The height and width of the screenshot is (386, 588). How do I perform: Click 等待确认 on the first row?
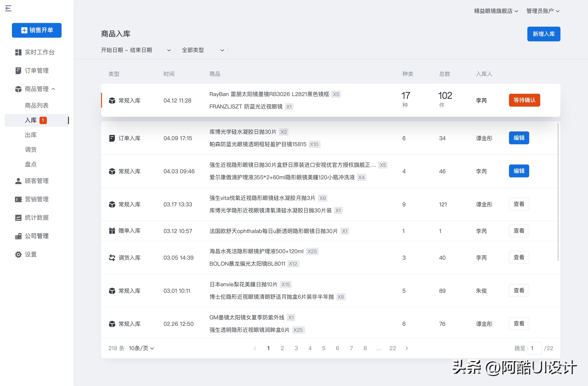pyautogui.click(x=524, y=100)
